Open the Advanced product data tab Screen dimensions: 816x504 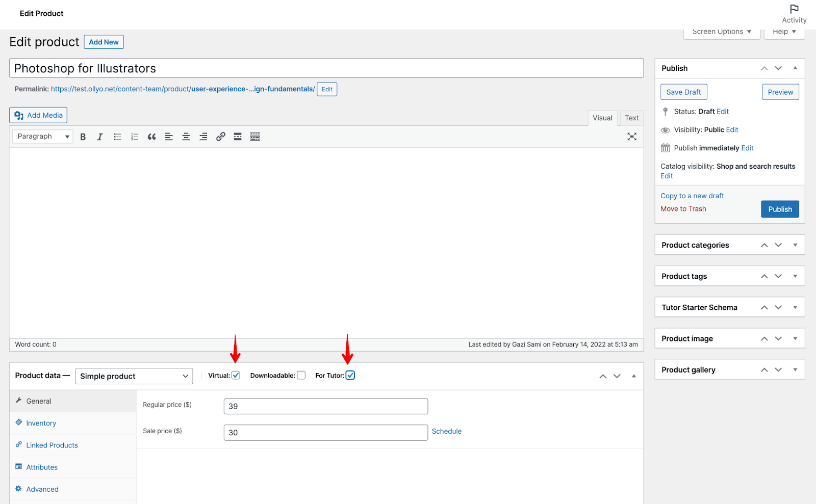point(73,489)
